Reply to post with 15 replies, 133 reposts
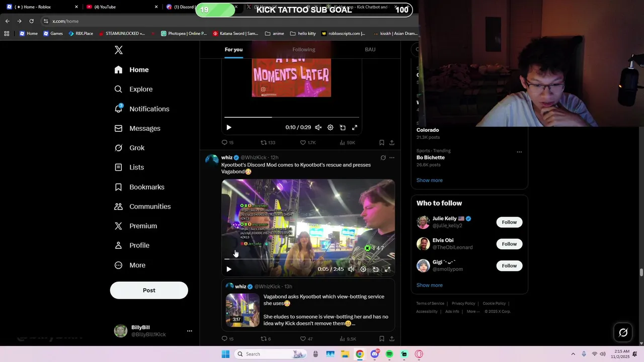 coord(227,143)
